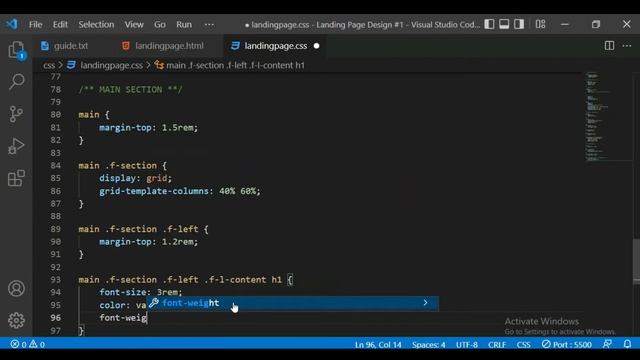Click 'grid-template-columns: 40% 60%;' line

point(180,191)
